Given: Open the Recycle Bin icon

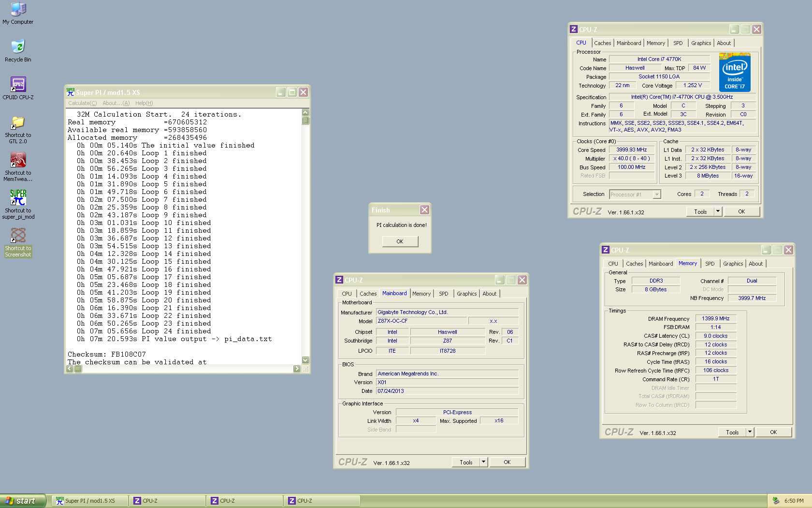Looking at the screenshot, I should (18, 46).
